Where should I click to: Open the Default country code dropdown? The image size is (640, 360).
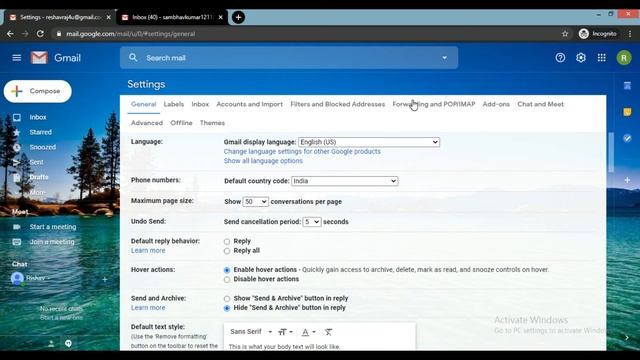point(344,181)
